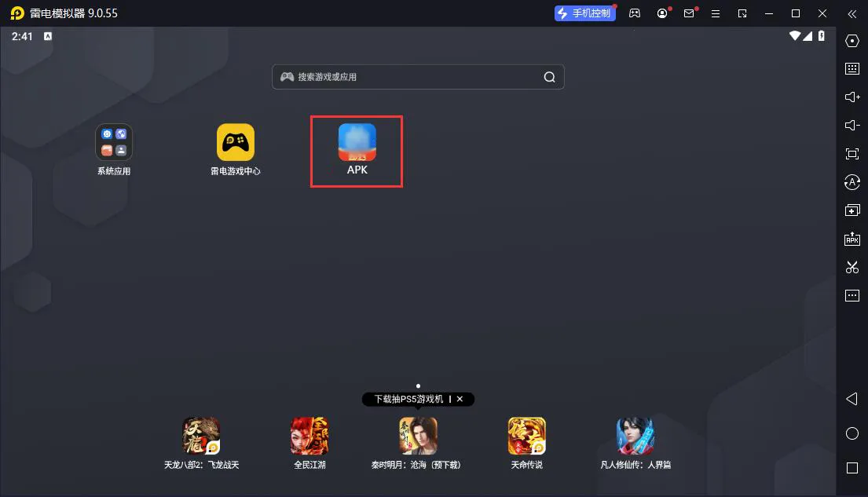Open the multi-instance manager icon
This screenshot has height=497, width=868.
point(852,210)
